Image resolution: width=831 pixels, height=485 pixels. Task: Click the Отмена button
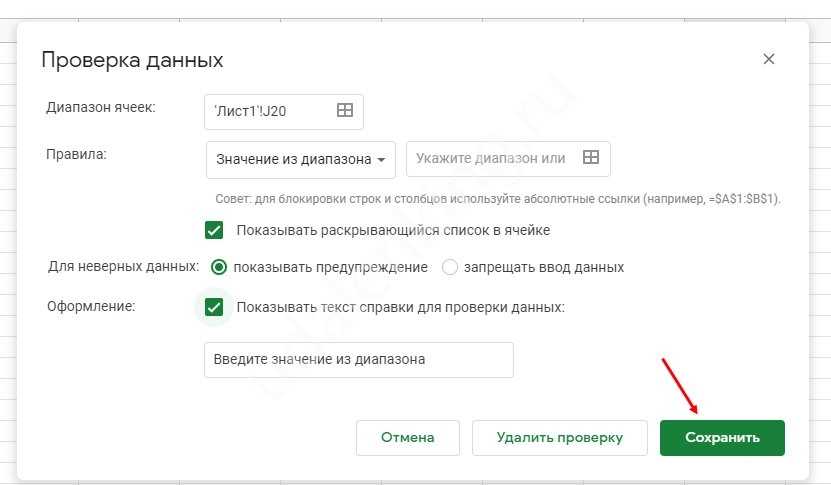point(408,437)
